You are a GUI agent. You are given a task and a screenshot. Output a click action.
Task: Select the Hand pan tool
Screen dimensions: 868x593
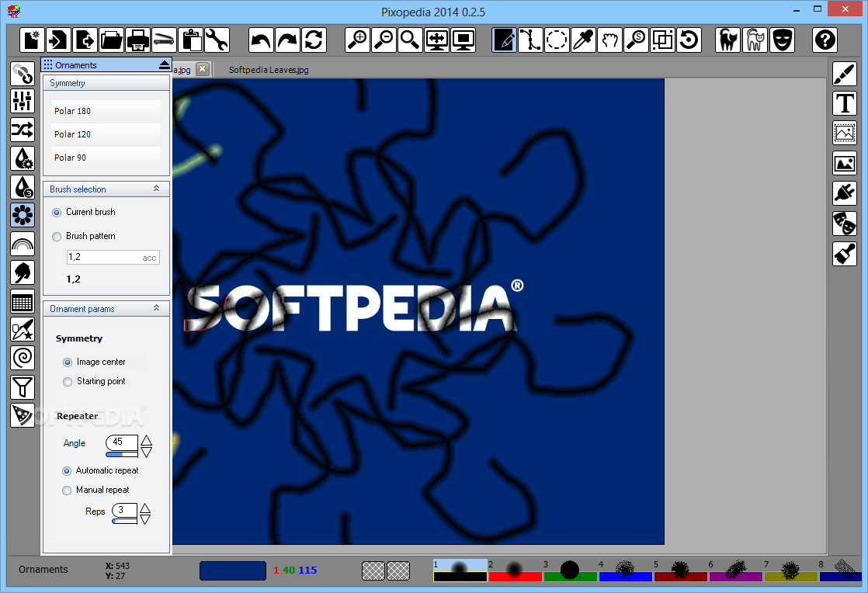610,40
